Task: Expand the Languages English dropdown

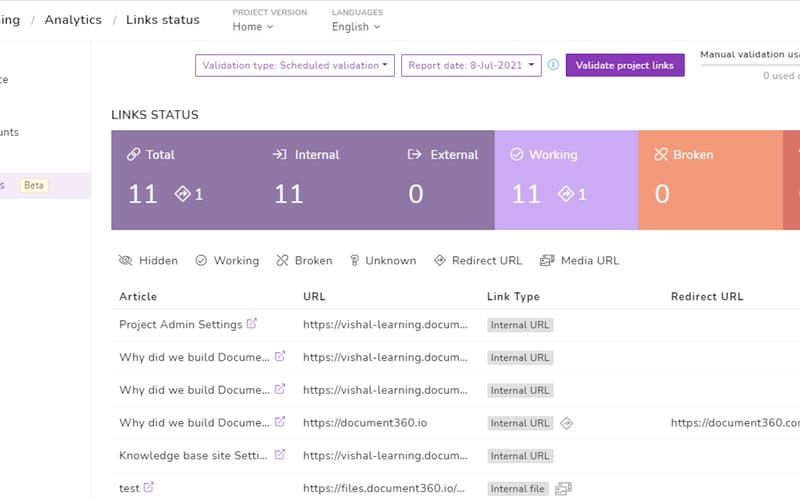Action: (356, 27)
